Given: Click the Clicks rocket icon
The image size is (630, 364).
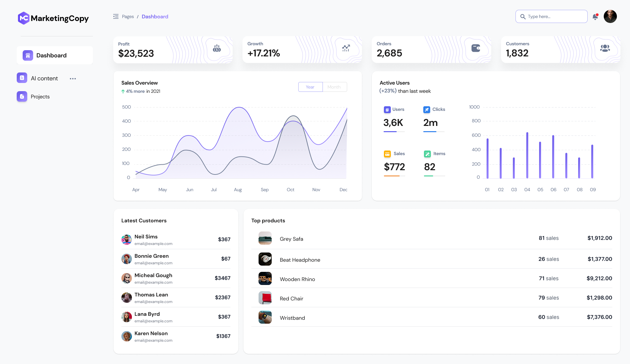Looking at the screenshot, I should [426, 110].
